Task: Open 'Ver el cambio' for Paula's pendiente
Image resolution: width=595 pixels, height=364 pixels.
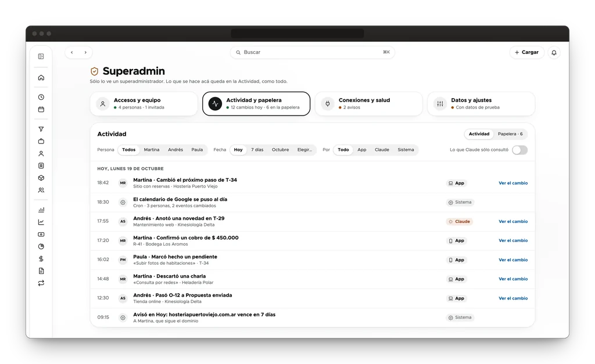Action: (513, 260)
